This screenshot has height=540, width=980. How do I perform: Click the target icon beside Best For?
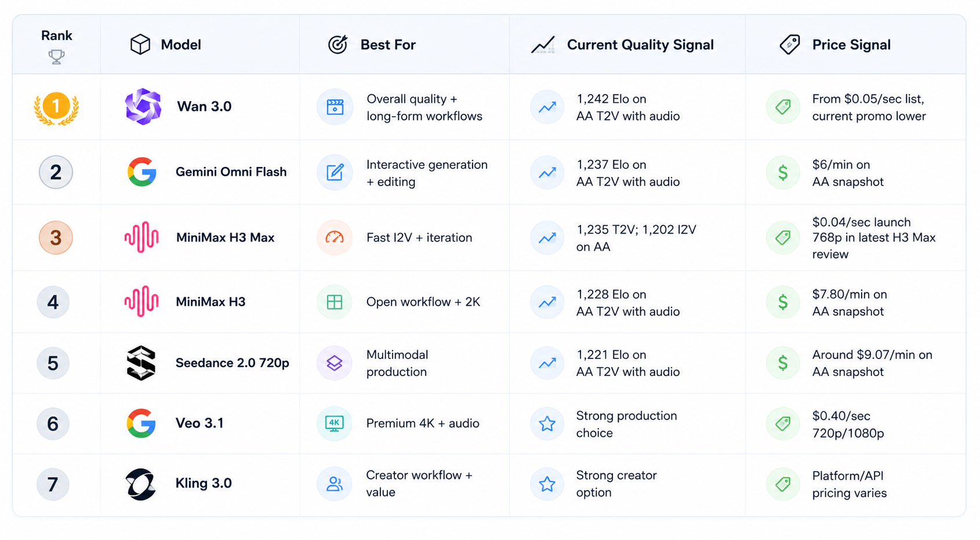338,45
